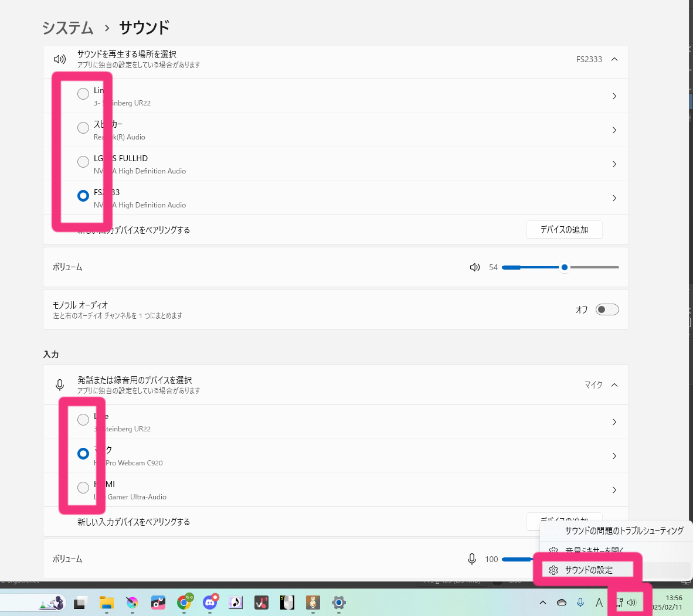Mute output using the volume speaker icon
The width and height of the screenshot is (693, 616).
coord(475,267)
